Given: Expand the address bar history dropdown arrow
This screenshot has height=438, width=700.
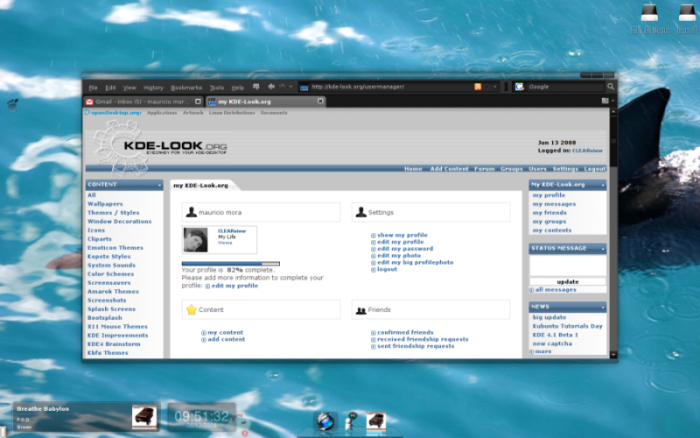Looking at the screenshot, I should (495, 87).
